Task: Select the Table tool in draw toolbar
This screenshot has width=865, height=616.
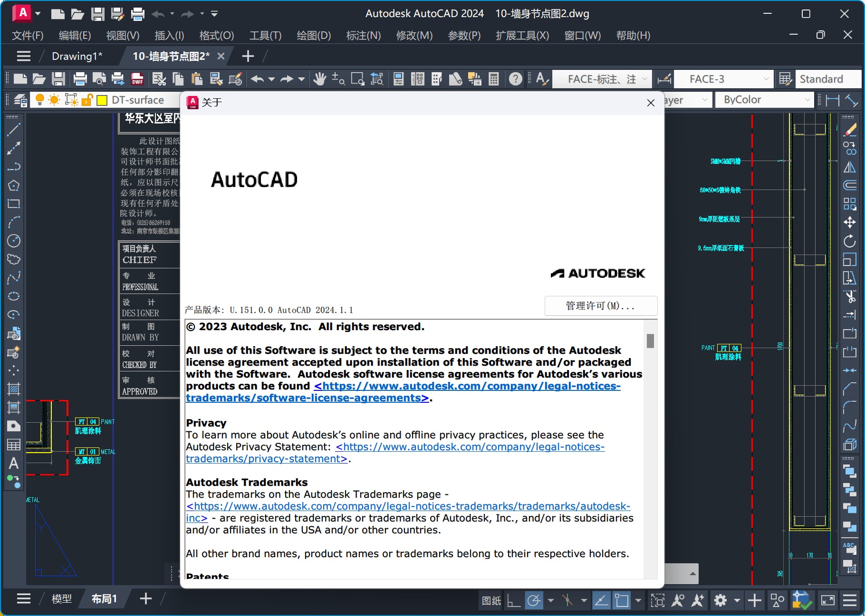Action: [14, 445]
